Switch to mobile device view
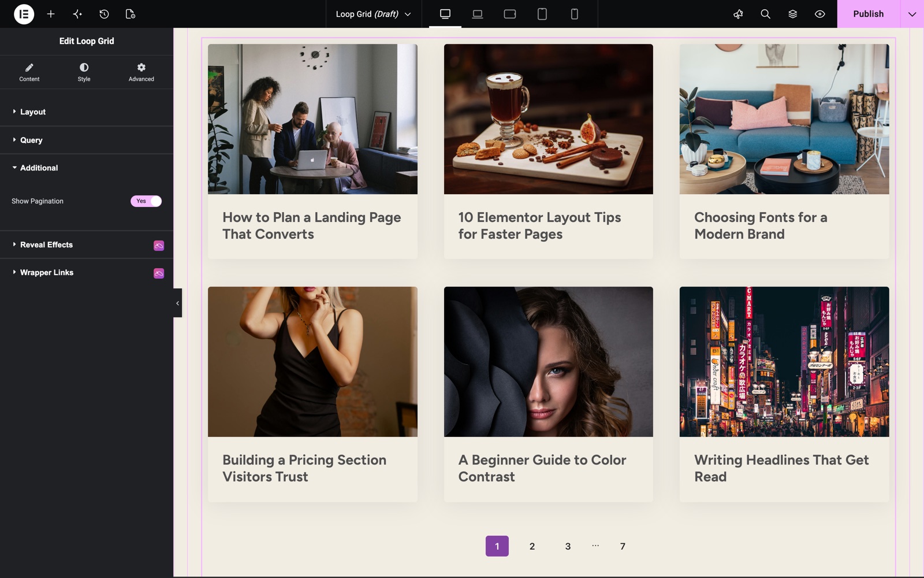The height and width of the screenshot is (578, 924). pyautogui.click(x=575, y=14)
